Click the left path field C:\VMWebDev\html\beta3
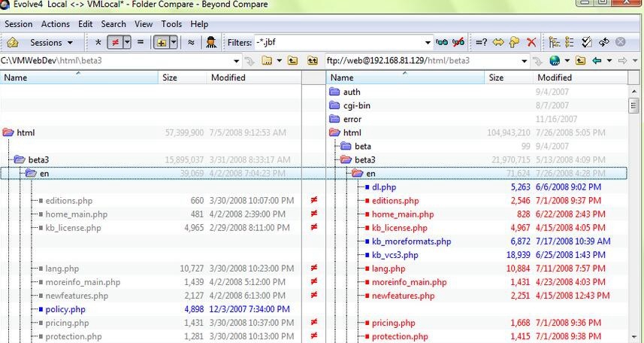Image resolution: width=644 pixels, height=343 pixels. click(116, 61)
